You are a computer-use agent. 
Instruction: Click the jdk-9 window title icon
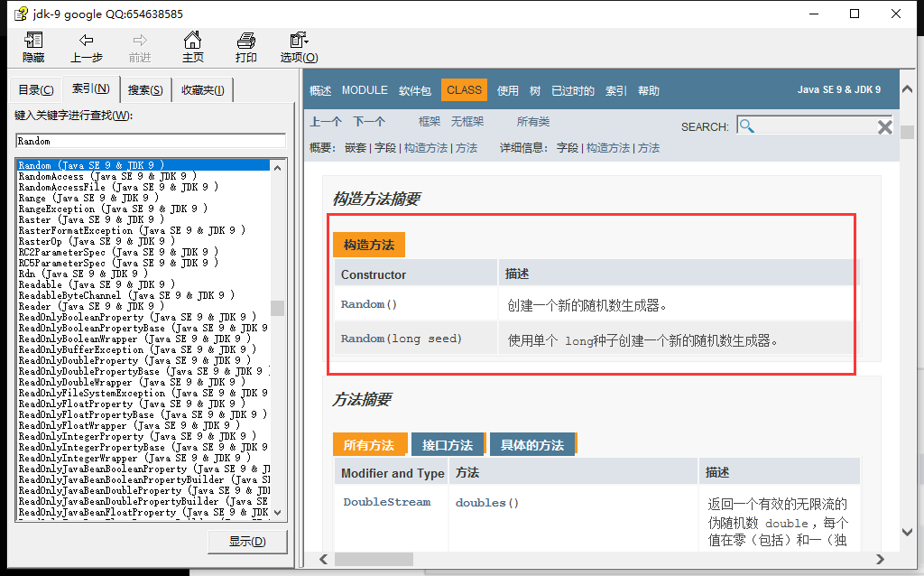pyautogui.click(x=22, y=13)
